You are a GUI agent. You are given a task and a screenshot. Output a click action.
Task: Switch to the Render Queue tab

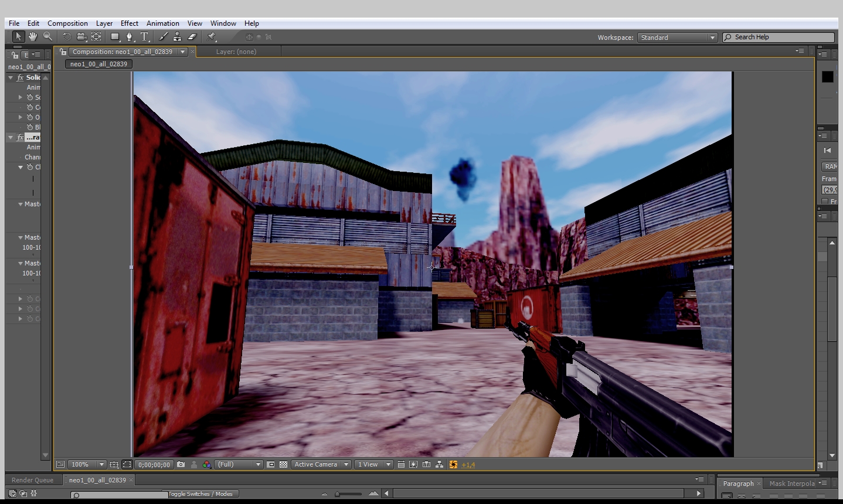pyautogui.click(x=32, y=480)
